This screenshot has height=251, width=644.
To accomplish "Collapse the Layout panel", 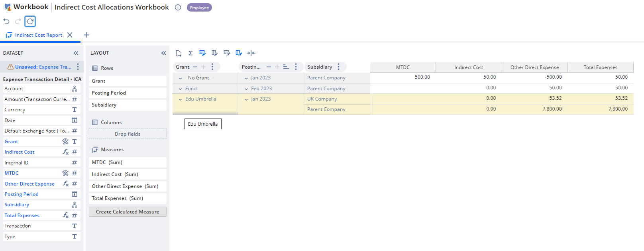I will [163, 53].
